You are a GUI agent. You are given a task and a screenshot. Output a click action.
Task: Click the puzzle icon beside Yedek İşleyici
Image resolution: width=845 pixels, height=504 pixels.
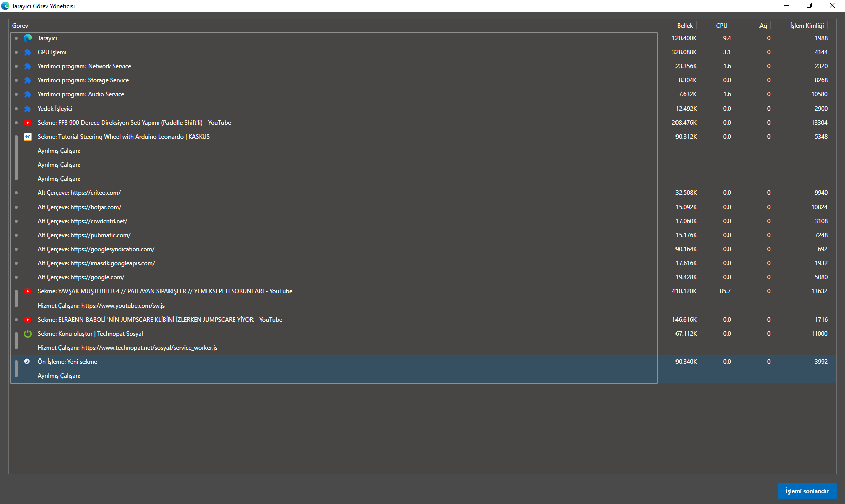[28, 109]
